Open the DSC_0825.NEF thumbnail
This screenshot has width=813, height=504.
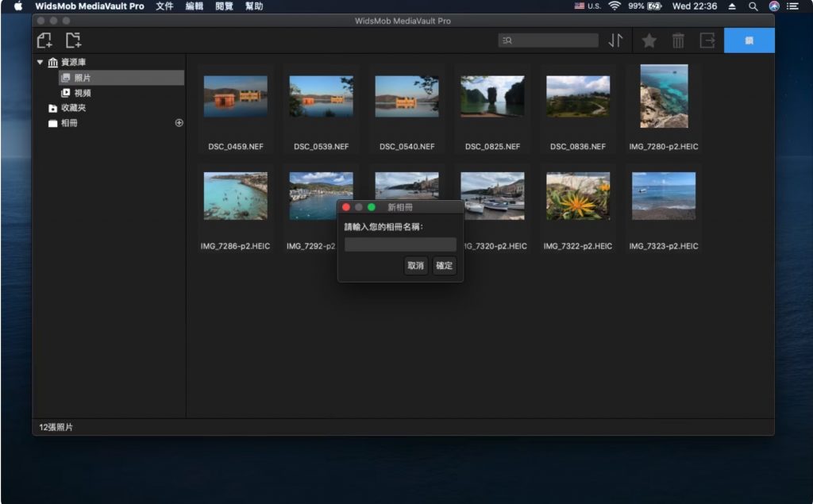tap(491, 96)
